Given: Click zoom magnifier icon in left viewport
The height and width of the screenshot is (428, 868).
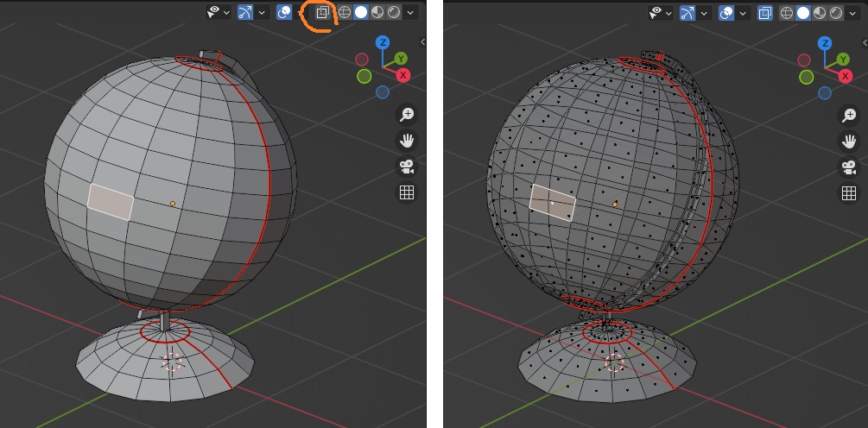Looking at the screenshot, I should 407,114.
